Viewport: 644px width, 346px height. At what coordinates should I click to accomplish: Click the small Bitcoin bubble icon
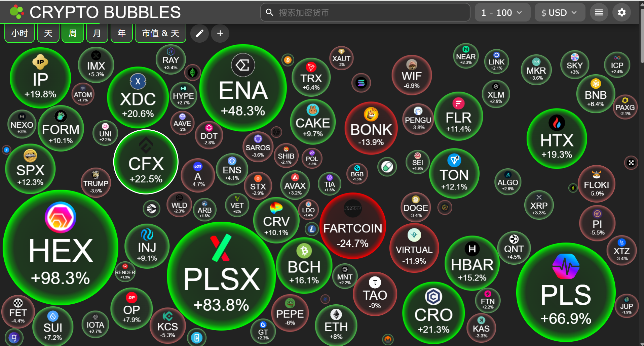tap(288, 60)
